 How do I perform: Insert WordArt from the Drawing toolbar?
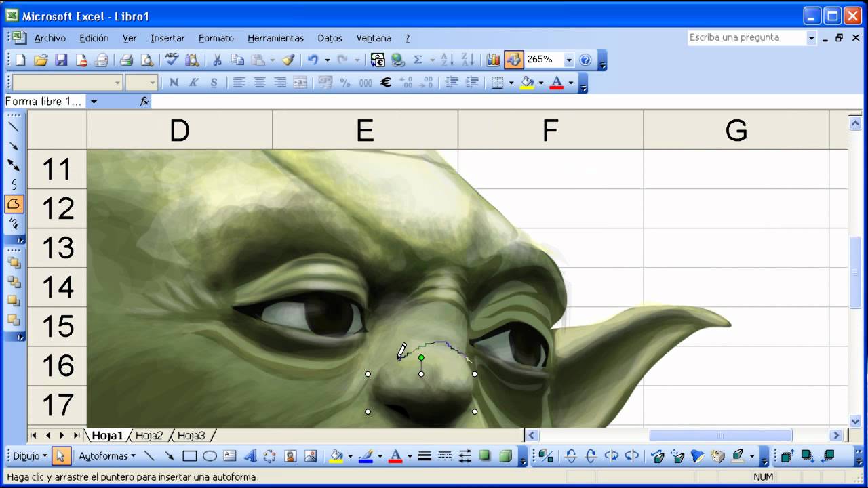pos(250,456)
